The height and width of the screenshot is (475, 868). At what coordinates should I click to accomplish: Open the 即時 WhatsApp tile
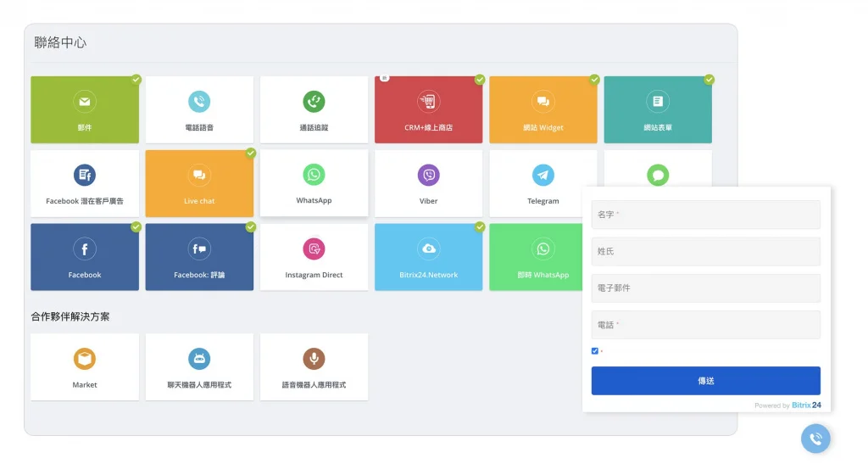pos(536,257)
